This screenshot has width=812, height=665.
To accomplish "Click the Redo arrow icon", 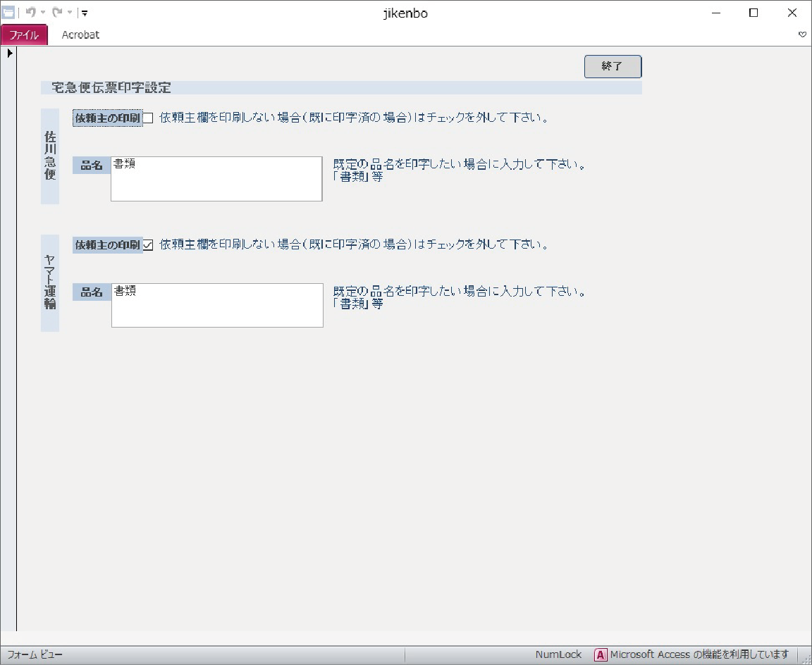I will (57, 13).
